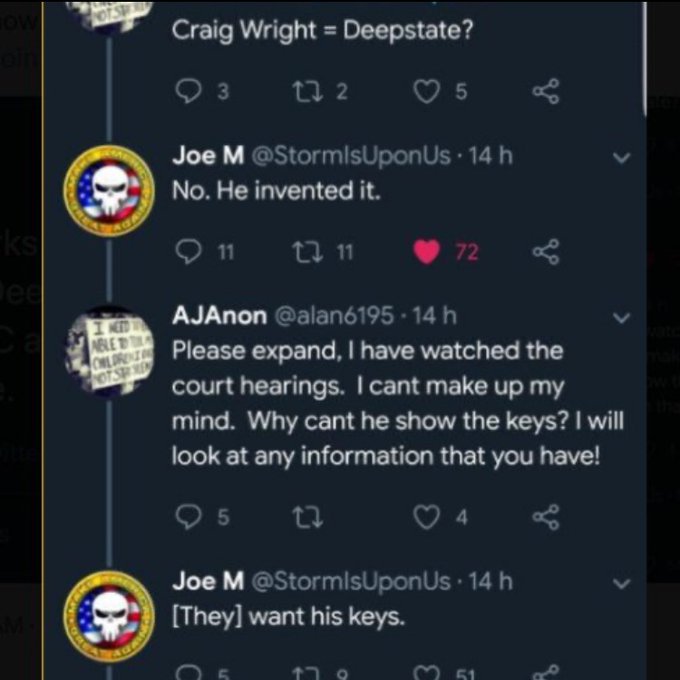Screen dimensions: 680x680
Task: Share the 'No. He invented it.' tweet
Action: (x=545, y=252)
